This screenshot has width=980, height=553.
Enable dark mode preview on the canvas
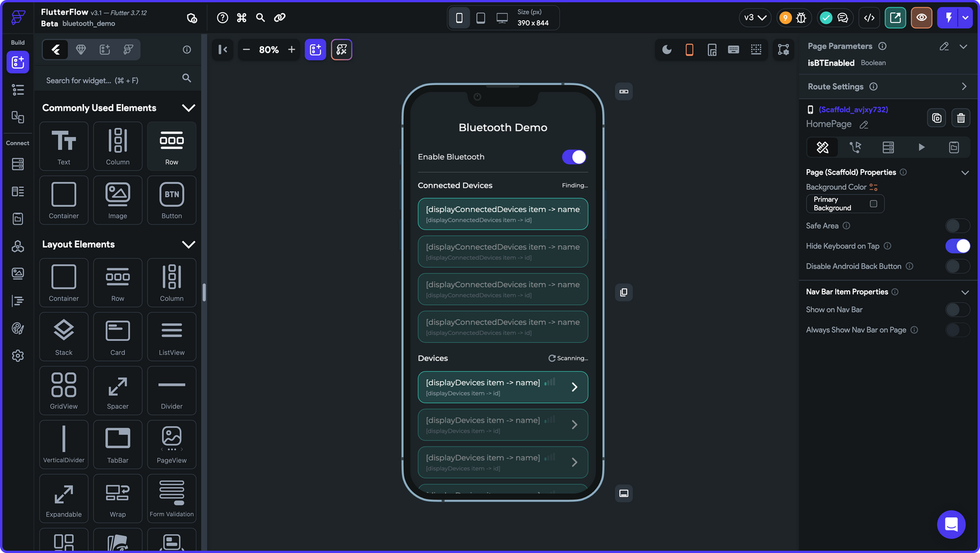coord(666,50)
